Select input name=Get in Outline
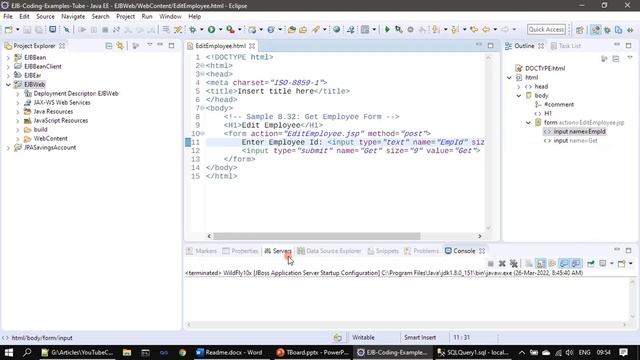 tap(575, 140)
